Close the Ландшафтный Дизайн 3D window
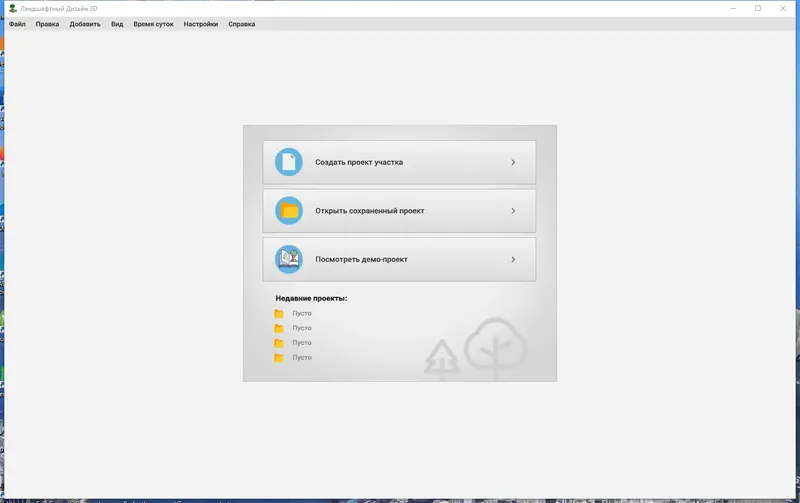Image resolution: width=800 pixels, height=503 pixels. [x=783, y=8]
